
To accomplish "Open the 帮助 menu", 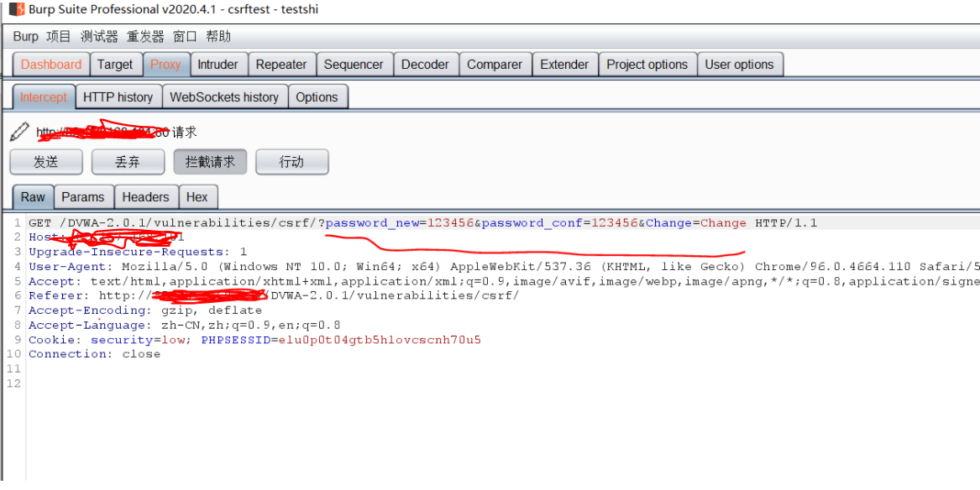I will 218,37.
